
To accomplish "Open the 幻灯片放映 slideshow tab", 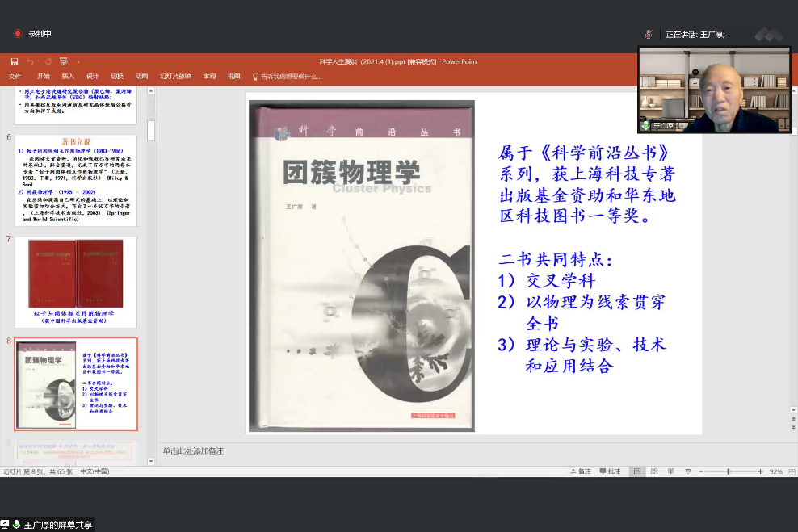I will (175, 77).
